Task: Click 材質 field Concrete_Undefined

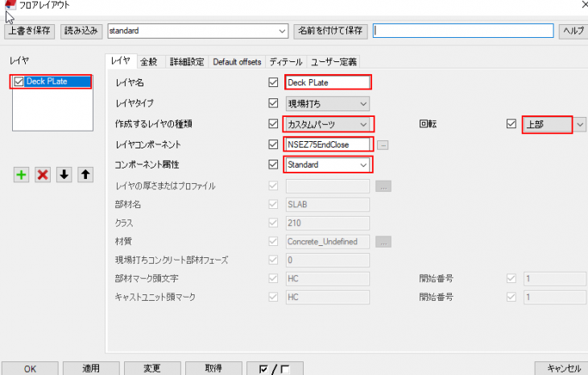Action: (328, 242)
